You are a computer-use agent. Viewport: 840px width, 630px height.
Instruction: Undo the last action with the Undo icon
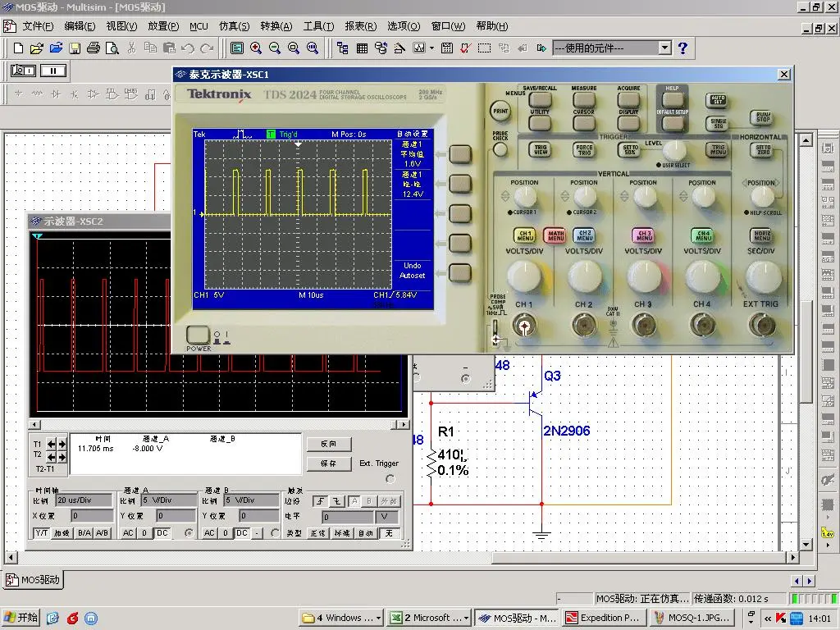(x=188, y=48)
